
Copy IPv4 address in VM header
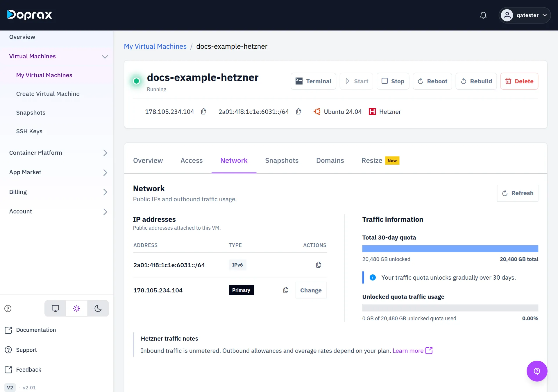(204, 112)
